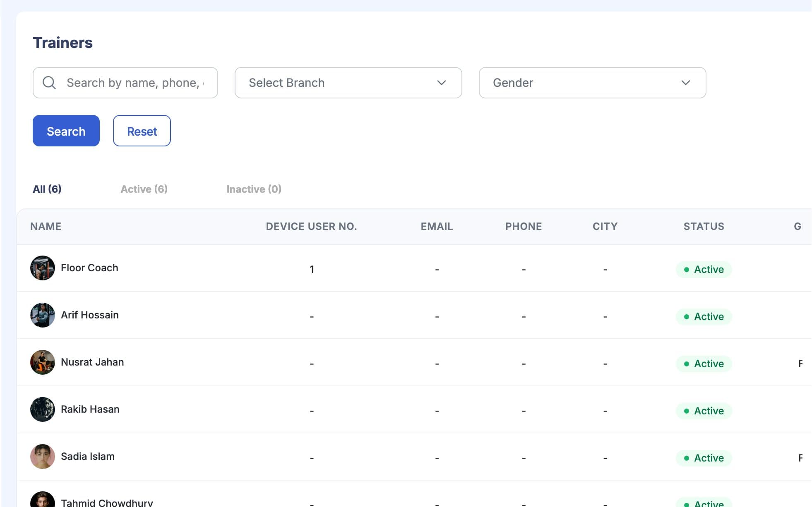This screenshot has height=507, width=812.
Task: Switch to the Active (6) tab
Action: pos(144,189)
